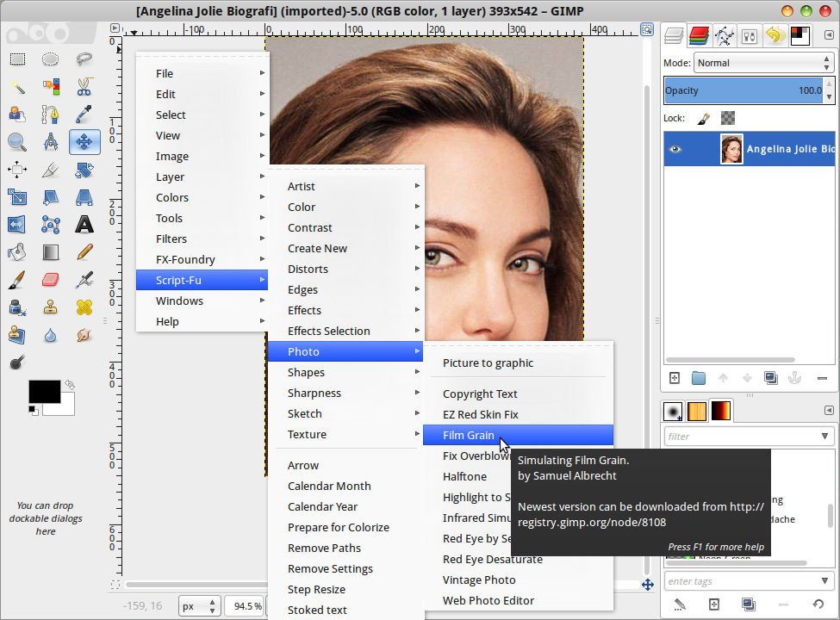Open brushes dock tab configuration menu
Image resolution: width=840 pixels, height=620 pixels.
[x=829, y=410]
